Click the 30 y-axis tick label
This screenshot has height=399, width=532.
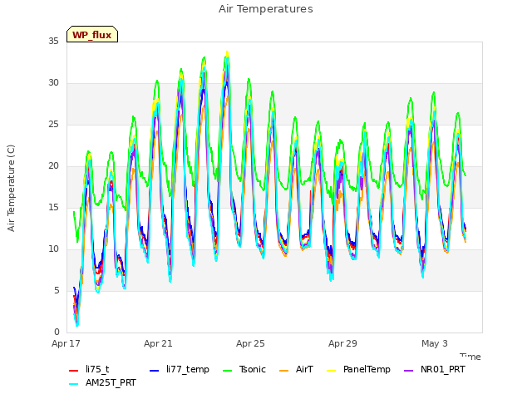click(x=53, y=83)
